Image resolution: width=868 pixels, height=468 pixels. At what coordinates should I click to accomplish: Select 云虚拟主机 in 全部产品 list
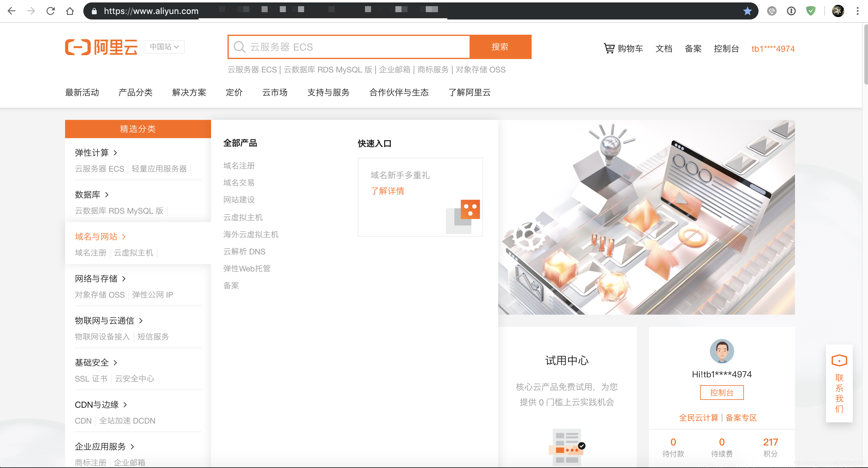(243, 217)
